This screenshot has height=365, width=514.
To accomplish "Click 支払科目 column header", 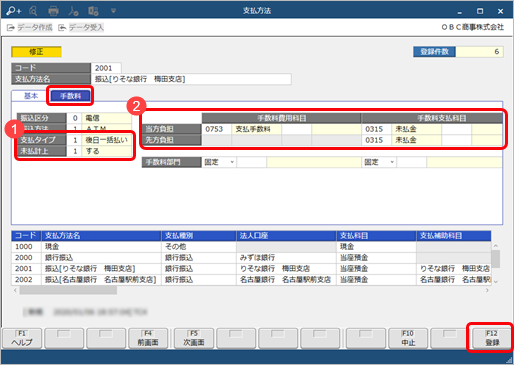I will 376,236.
